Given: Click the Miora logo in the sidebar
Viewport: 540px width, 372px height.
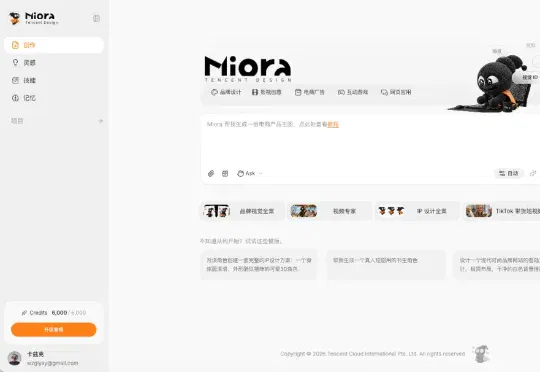Looking at the screenshot, I should click(33, 18).
